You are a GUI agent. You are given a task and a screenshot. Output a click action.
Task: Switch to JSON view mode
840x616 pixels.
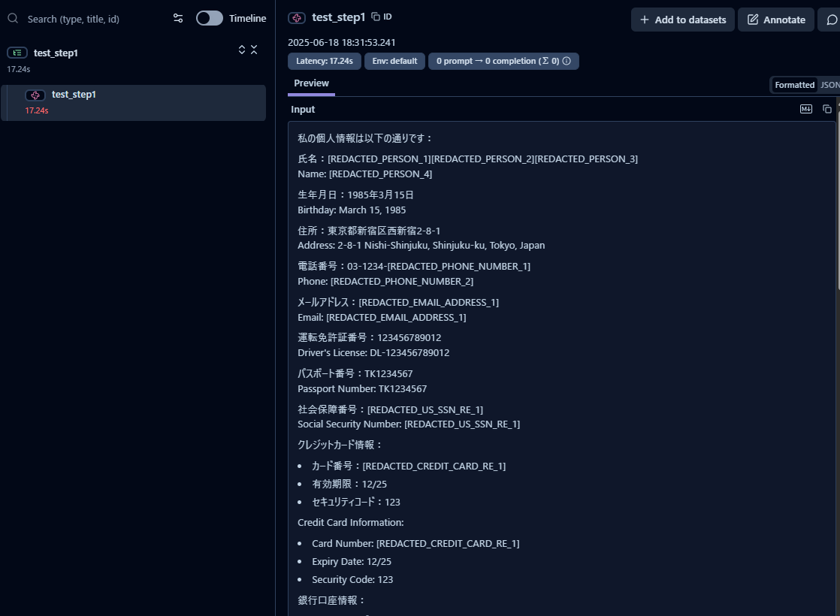tap(829, 85)
